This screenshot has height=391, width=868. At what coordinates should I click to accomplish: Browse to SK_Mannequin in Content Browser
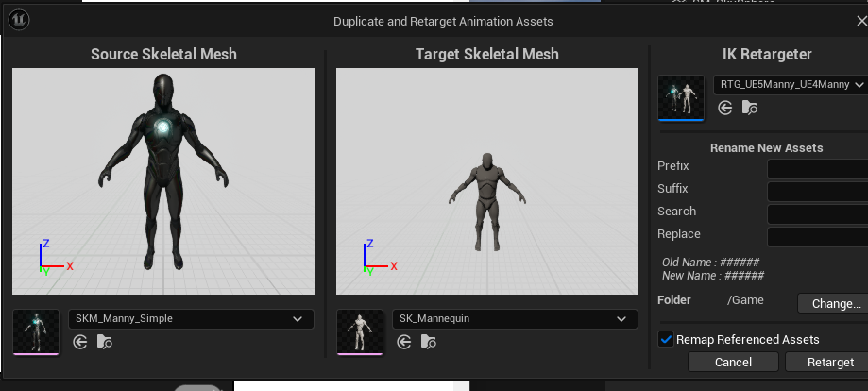tap(429, 342)
